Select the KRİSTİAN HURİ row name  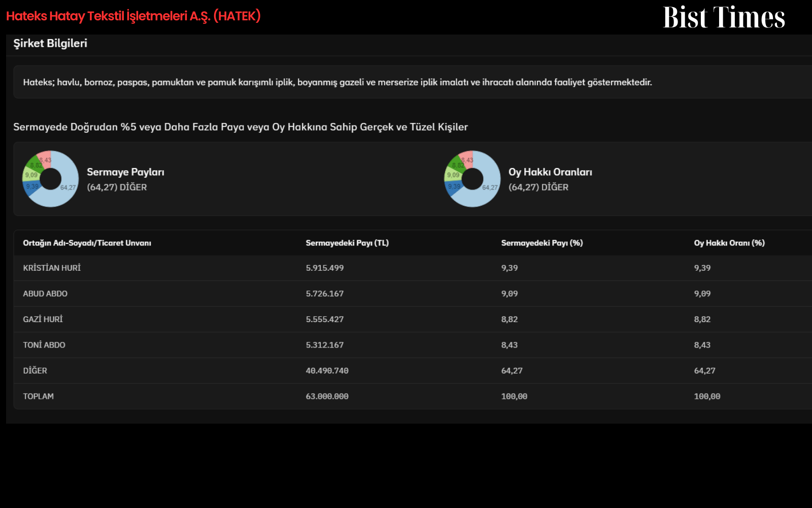point(52,268)
